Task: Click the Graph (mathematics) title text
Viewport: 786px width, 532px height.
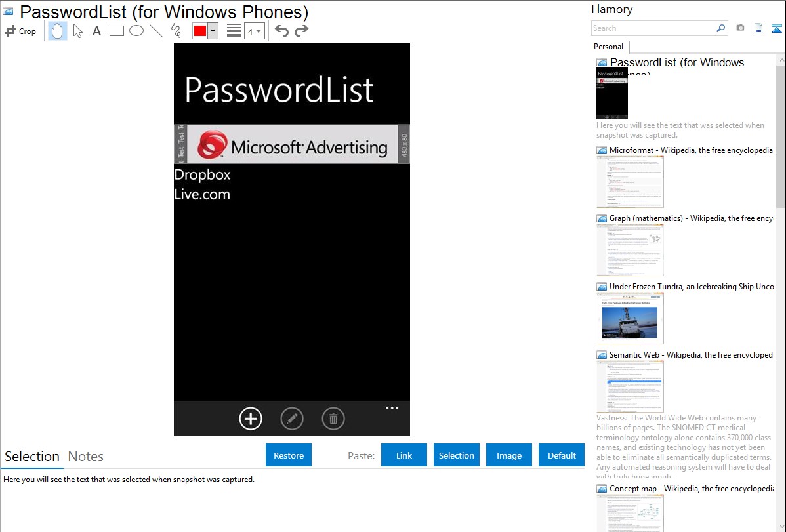Action: [692, 218]
